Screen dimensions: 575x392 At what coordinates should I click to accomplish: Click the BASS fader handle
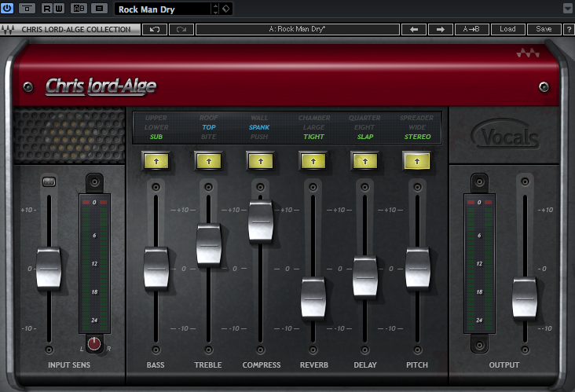point(156,269)
